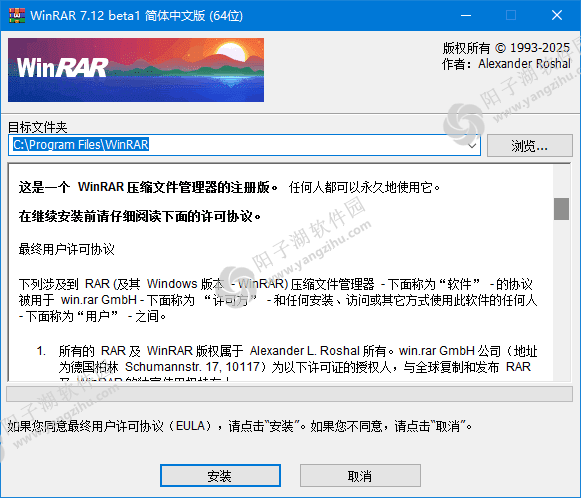581x498 pixels.
Task: Expand the destination folder dropdown arrow
Action: (472, 146)
